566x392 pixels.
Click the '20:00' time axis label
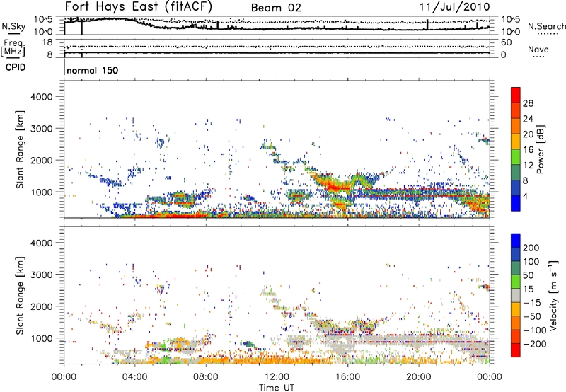[x=419, y=377]
